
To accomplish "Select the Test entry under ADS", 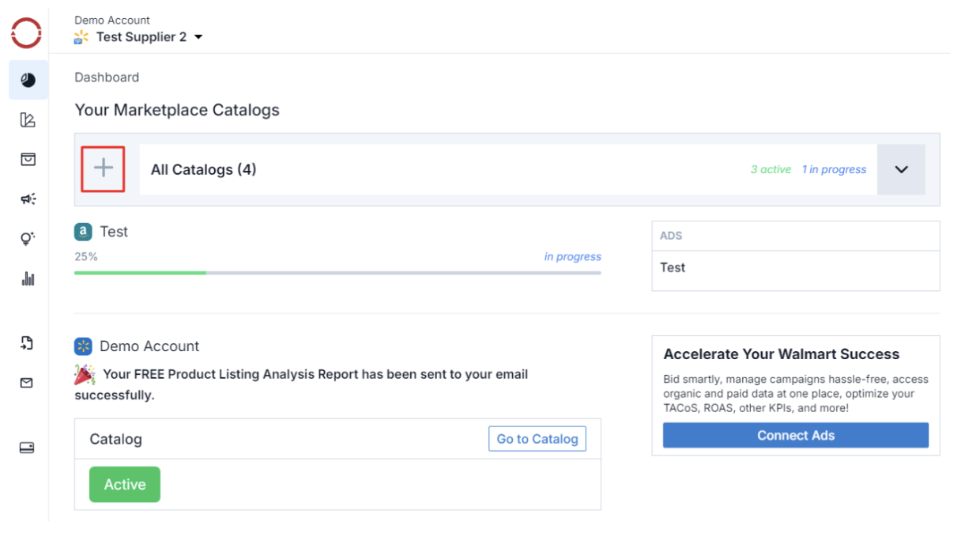I will tap(673, 267).
